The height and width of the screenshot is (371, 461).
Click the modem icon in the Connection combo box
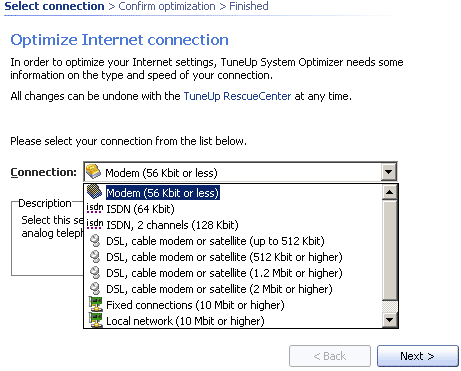coord(93,172)
